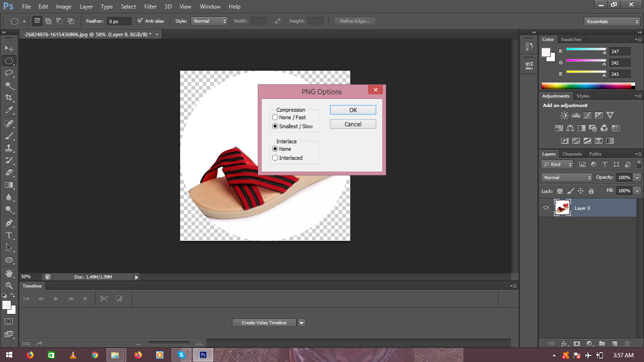Open VLC from the taskbar
The height and width of the screenshot is (362, 644).
pyautogui.click(x=73, y=355)
